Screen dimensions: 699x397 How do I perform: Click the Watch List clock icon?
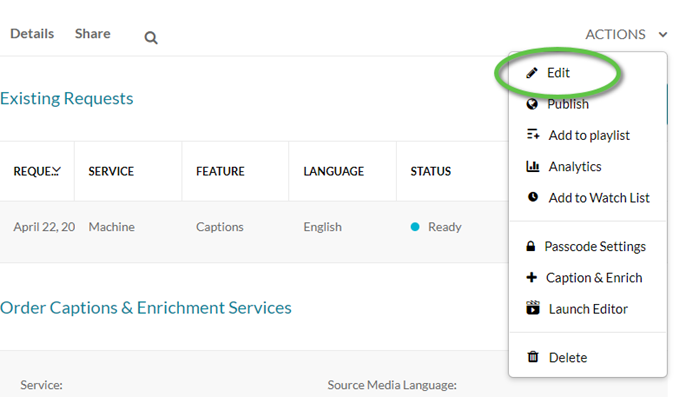coord(533,196)
